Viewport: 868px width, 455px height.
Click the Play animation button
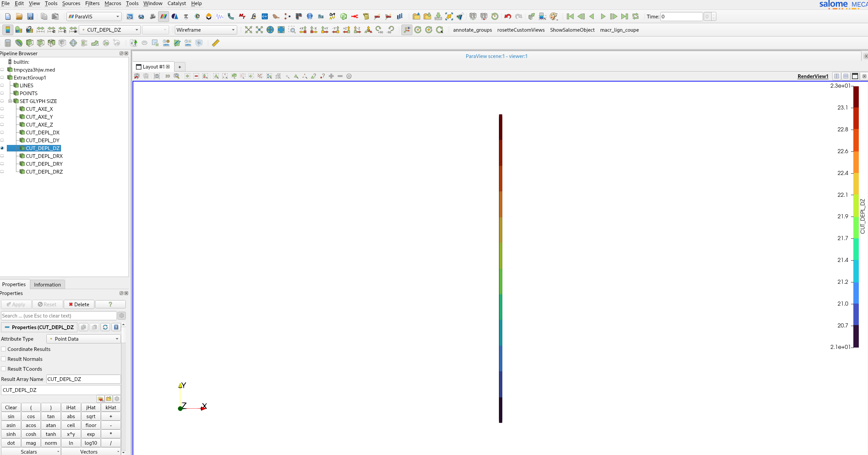point(603,16)
